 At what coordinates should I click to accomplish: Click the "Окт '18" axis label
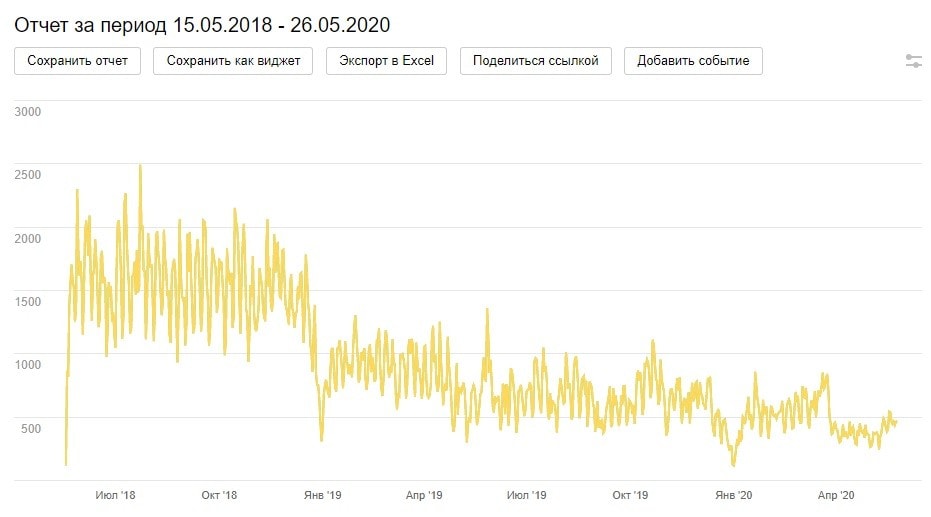(x=218, y=495)
